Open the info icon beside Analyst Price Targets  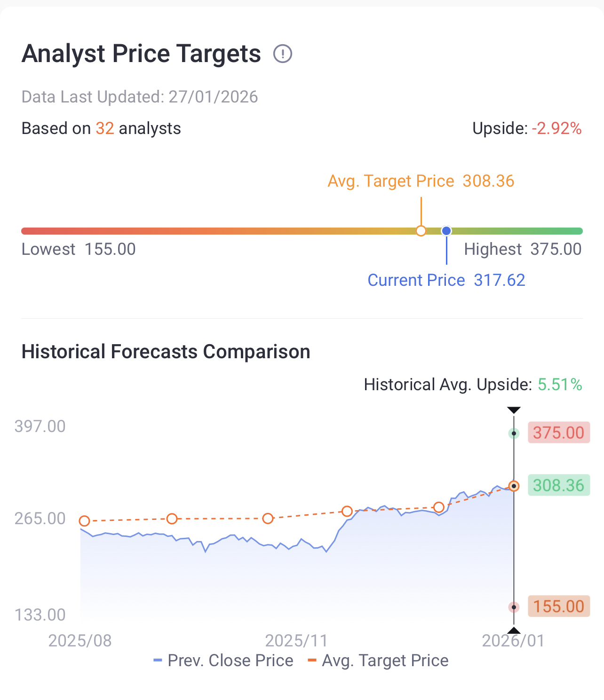tap(283, 54)
